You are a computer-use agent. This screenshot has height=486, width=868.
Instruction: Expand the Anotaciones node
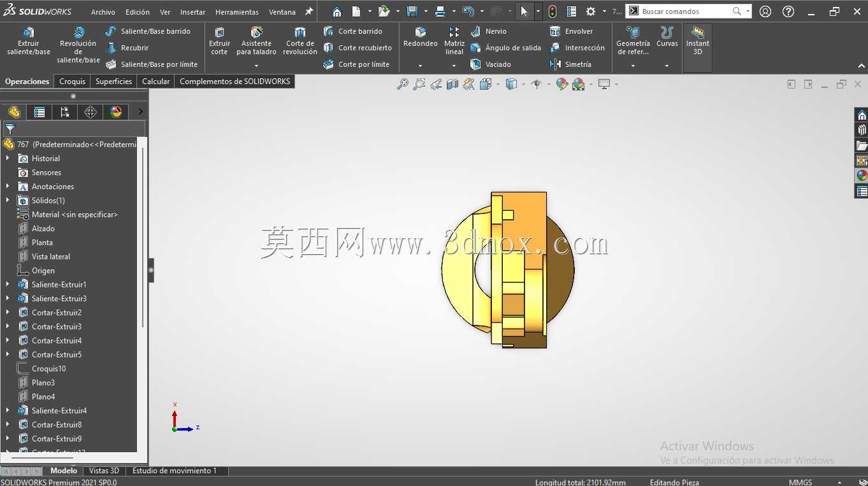coord(8,187)
